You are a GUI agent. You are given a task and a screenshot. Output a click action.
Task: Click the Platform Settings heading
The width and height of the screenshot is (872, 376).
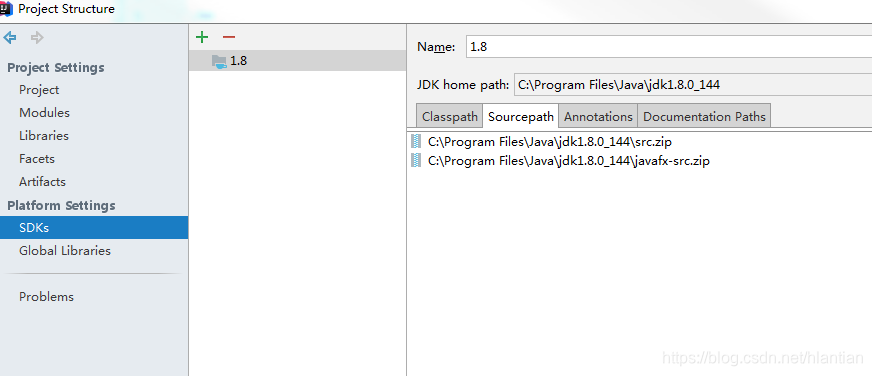(x=61, y=205)
